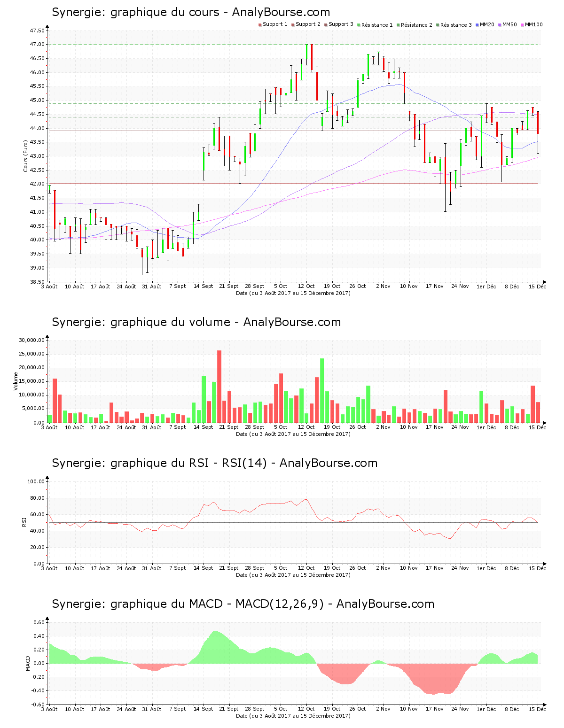Click the 20.00 RSI axis value
The height and width of the screenshot is (728, 564).
tap(37, 547)
